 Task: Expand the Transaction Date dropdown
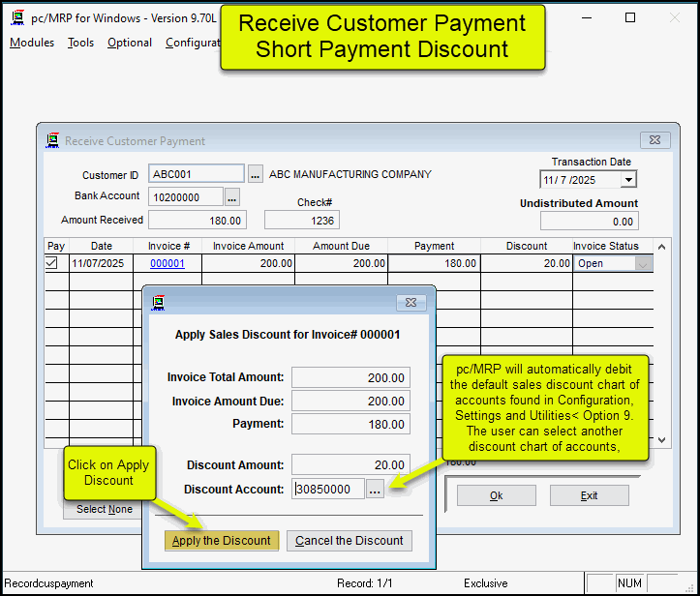coord(627,180)
